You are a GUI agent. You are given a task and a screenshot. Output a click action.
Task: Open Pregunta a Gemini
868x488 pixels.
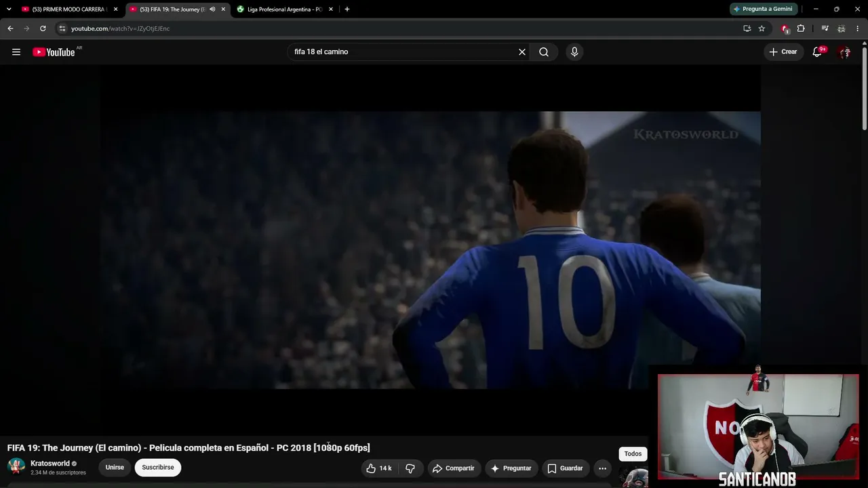(763, 9)
